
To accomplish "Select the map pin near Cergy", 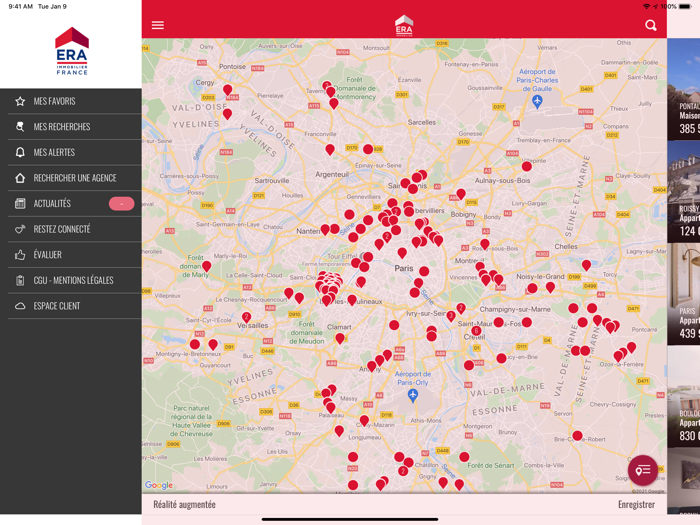I will point(228,90).
